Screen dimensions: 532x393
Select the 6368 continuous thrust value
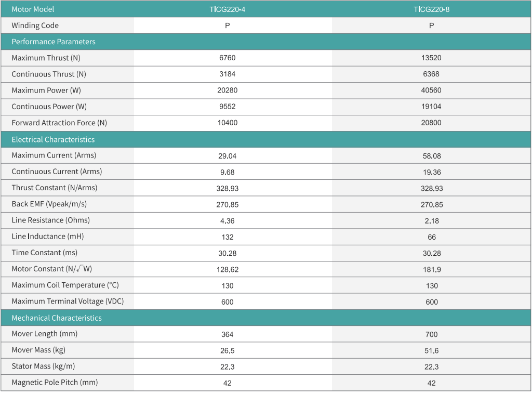point(431,74)
